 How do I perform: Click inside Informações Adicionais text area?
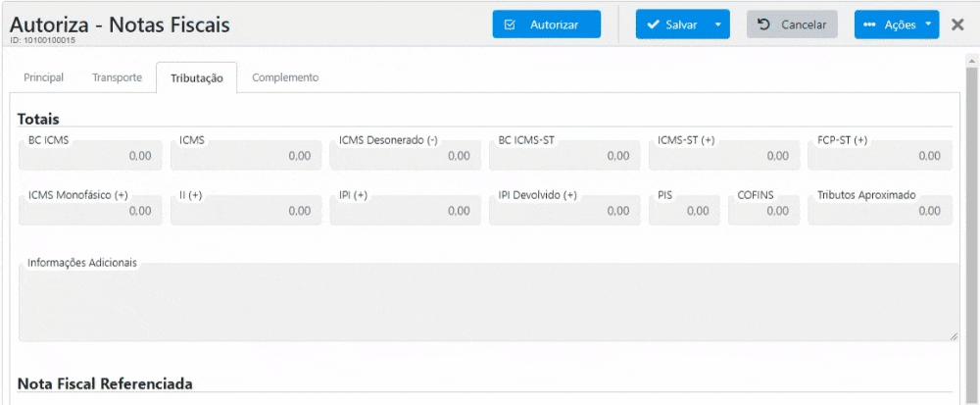click(x=489, y=302)
